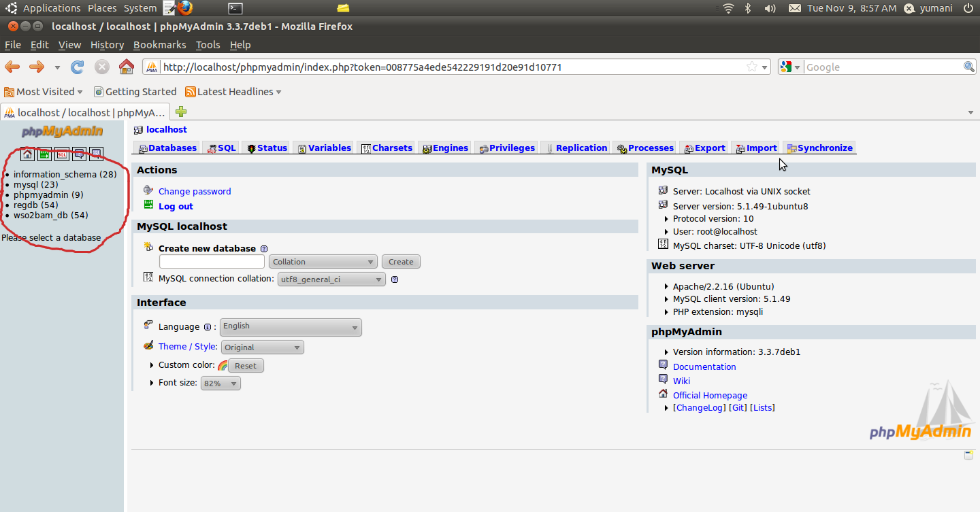Screen dimensions: 980x512
Task: Open the Query window SQL icon in navigation panel
Action: [62, 154]
